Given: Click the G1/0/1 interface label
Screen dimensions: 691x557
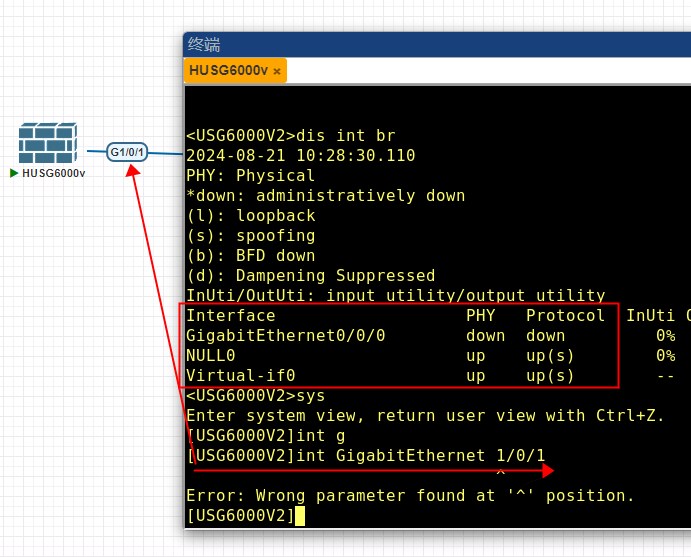Looking at the screenshot, I should pos(127,152).
